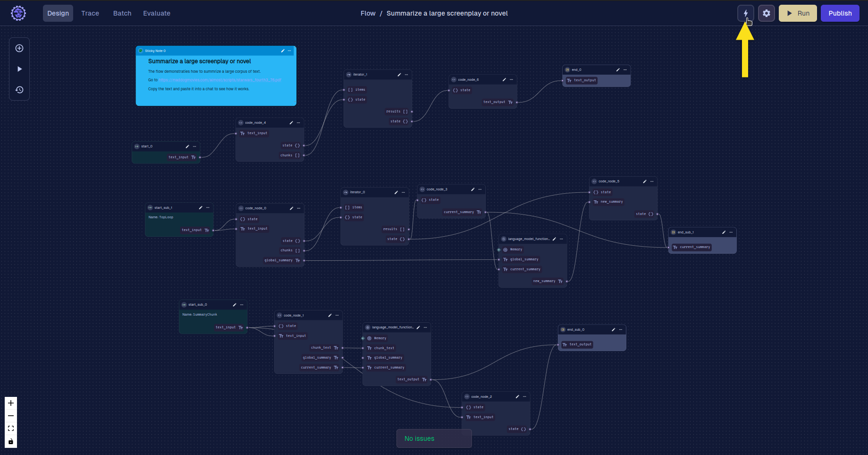Image resolution: width=868 pixels, height=455 pixels.
Task: Open flow settings gear icon
Action: click(x=767, y=13)
